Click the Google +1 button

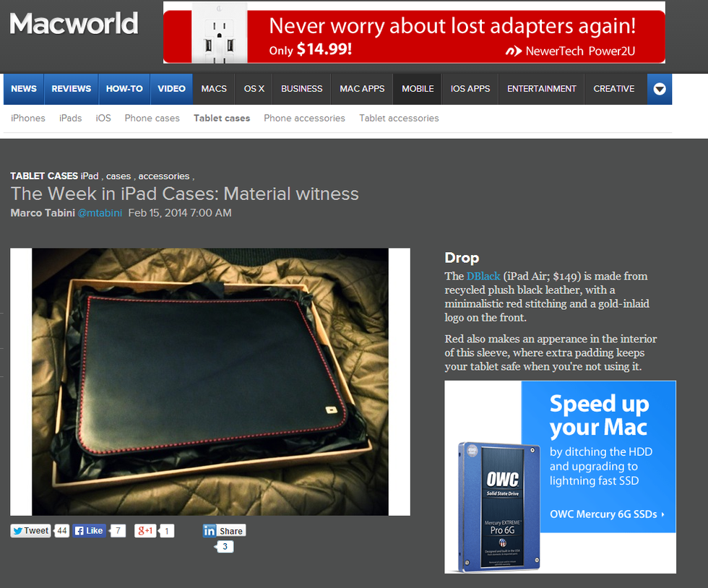[145, 531]
